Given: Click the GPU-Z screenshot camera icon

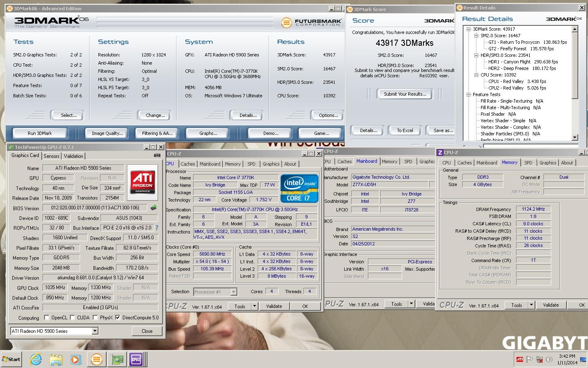Looking at the screenshot, I should pyautogui.click(x=157, y=155).
